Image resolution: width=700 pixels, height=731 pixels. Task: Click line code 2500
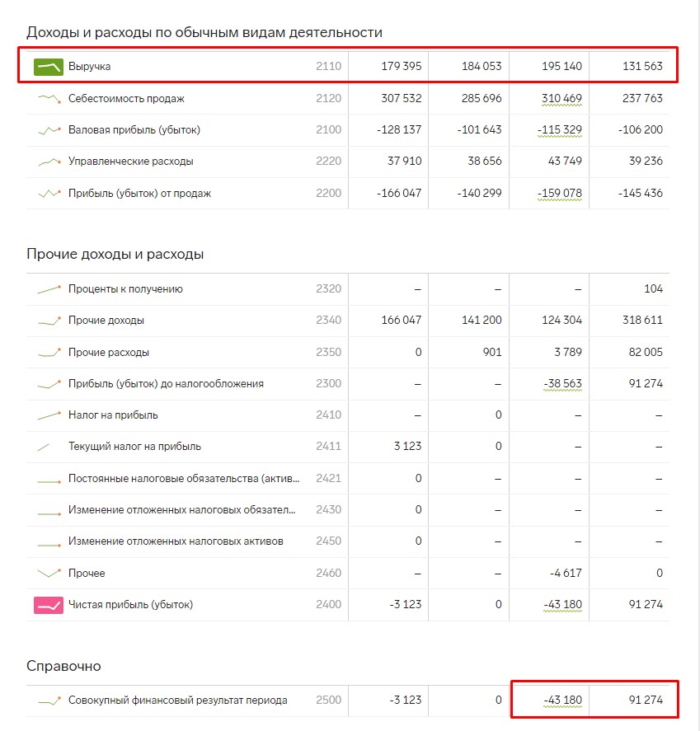pyautogui.click(x=328, y=701)
